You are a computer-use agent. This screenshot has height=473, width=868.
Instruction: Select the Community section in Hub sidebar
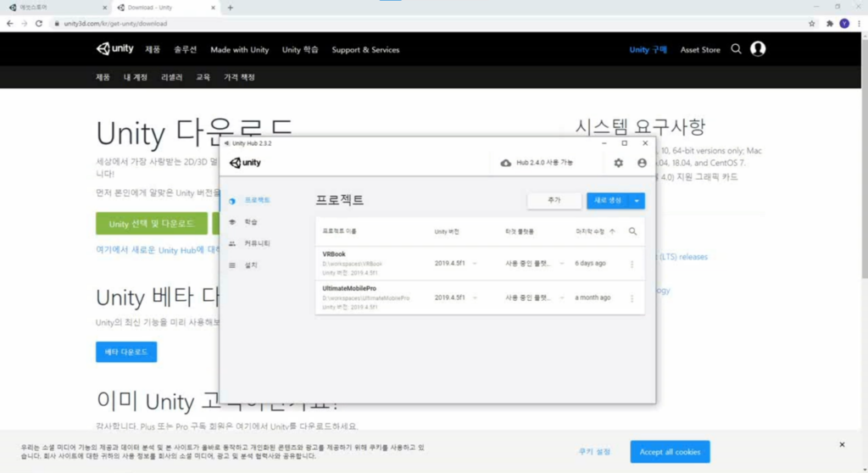coord(257,243)
